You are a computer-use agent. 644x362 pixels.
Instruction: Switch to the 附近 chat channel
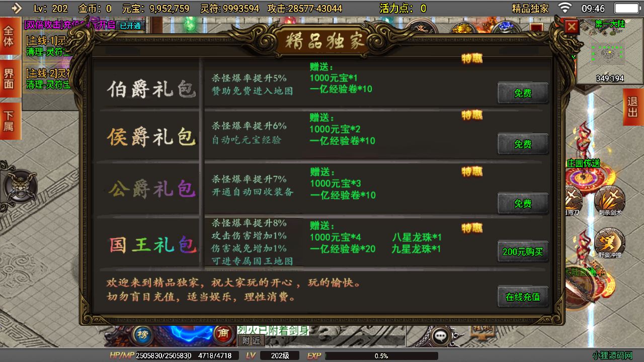[251, 340]
